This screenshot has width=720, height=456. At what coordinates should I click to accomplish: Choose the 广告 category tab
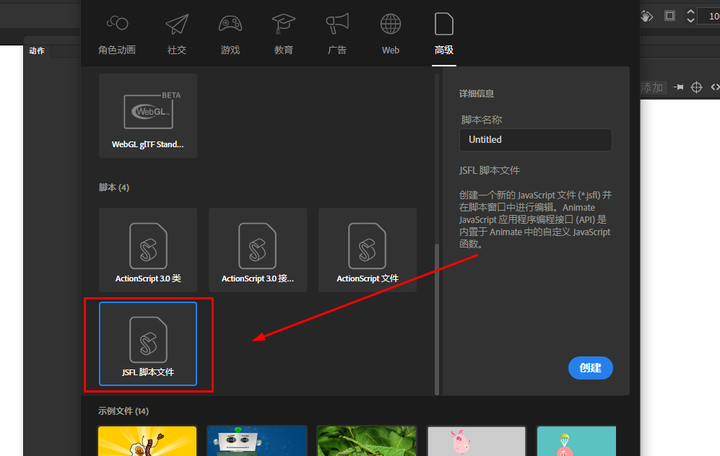[337, 35]
